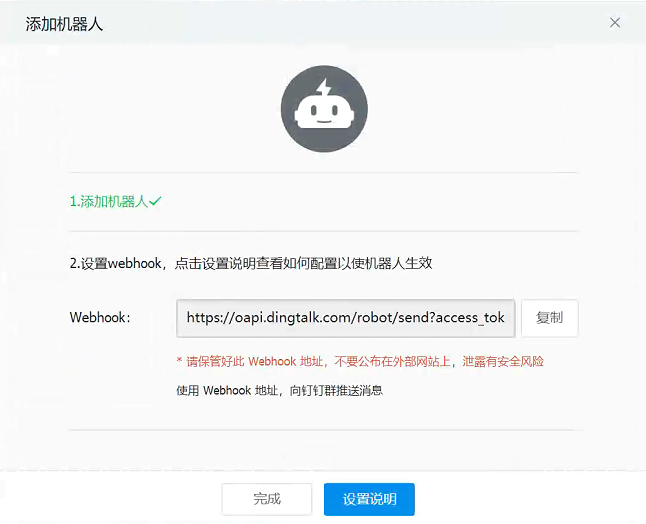Viewport: 646px width, 524px height.
Task: Click the red asterisk before the warning
Action: (x=179, y=360)
